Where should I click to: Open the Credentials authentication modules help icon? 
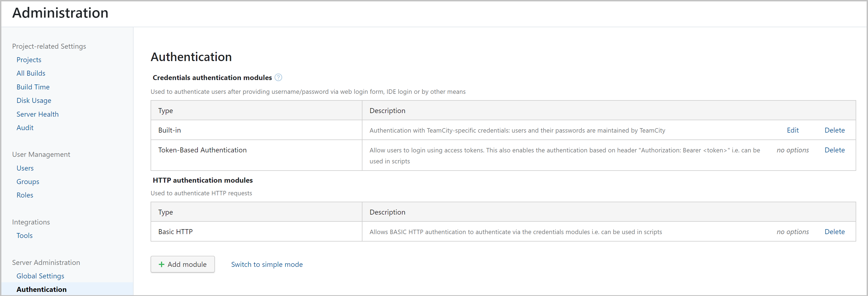point(278,77)
